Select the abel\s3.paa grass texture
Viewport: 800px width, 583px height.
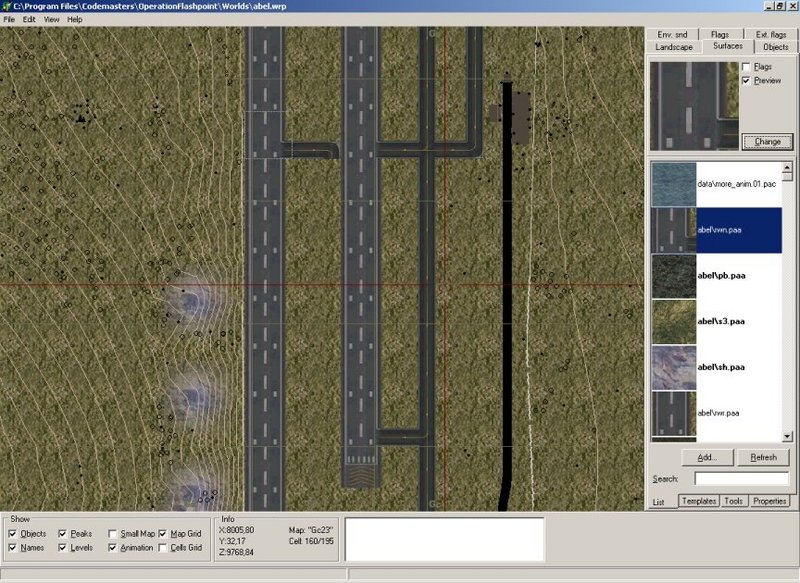coord(673,322)
